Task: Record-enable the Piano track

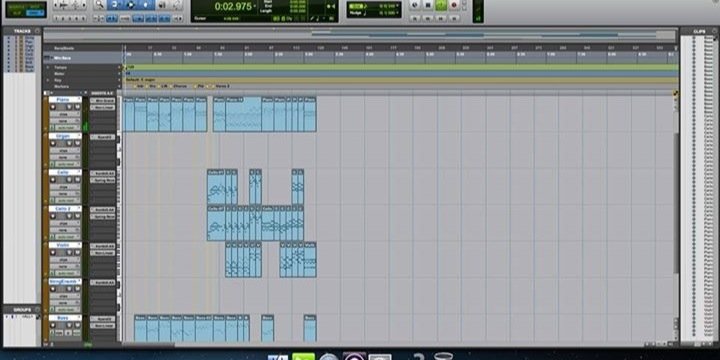Action: tap(53, 107)
